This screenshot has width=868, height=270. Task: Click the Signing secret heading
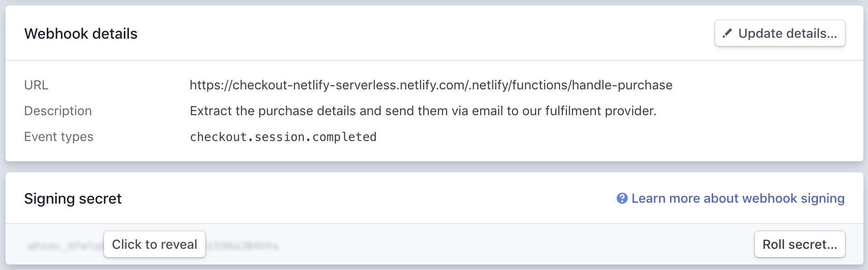(x=73, y=198)
